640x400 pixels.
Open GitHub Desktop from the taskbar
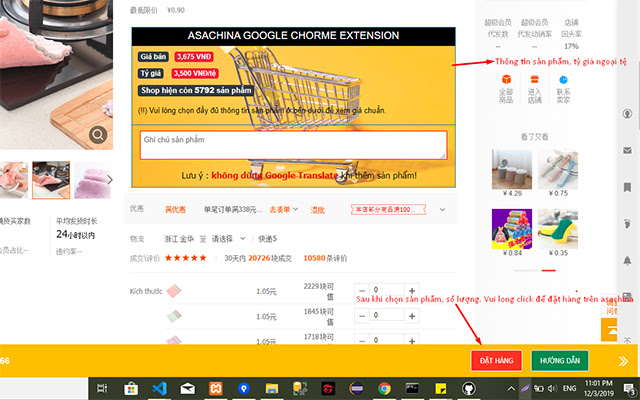click(469, 388)
